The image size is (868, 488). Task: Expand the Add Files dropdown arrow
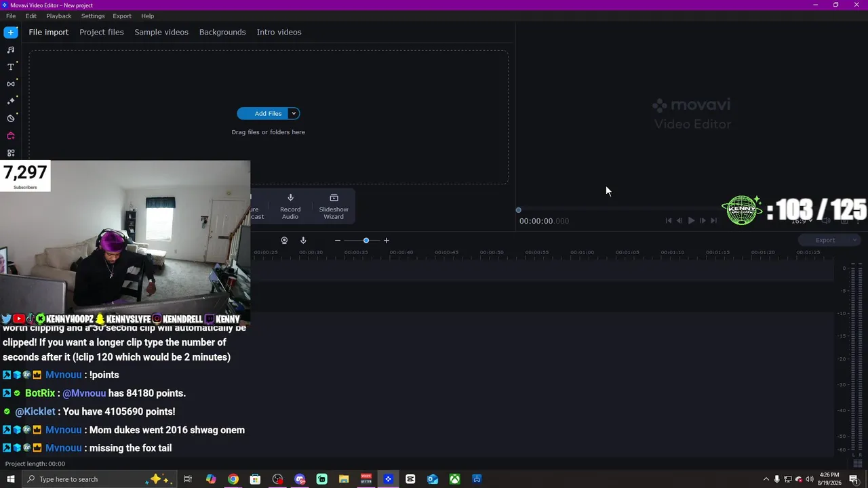pos(294,114)
